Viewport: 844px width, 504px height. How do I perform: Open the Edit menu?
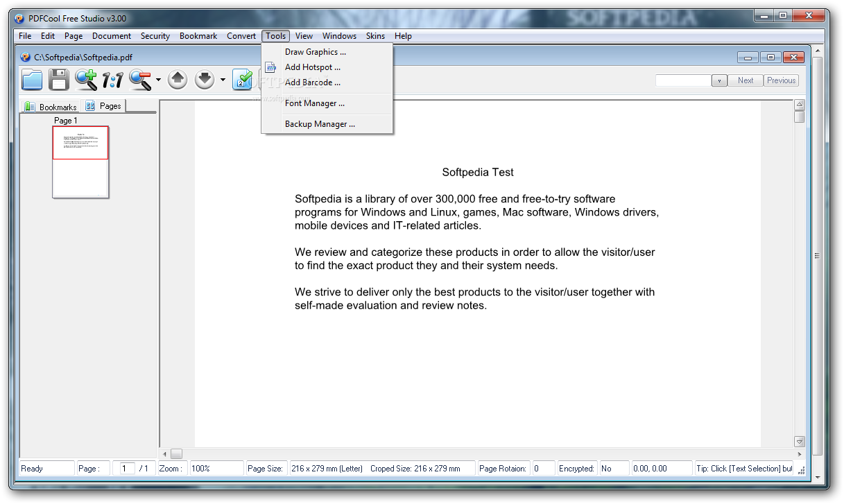(x=48, y=36)
